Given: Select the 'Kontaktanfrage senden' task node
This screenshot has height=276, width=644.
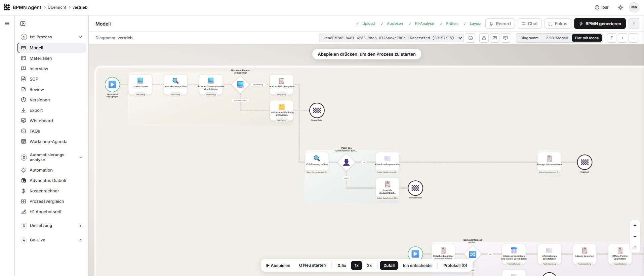Looking at the screenshot, I should point(388,162).
